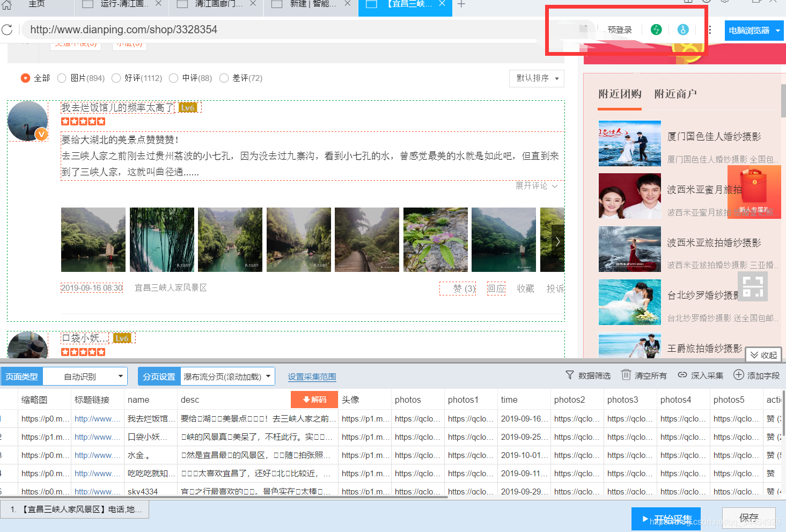Click the 波西米亚旅拍婚纱摄影 listing title

tap(714, 242)
